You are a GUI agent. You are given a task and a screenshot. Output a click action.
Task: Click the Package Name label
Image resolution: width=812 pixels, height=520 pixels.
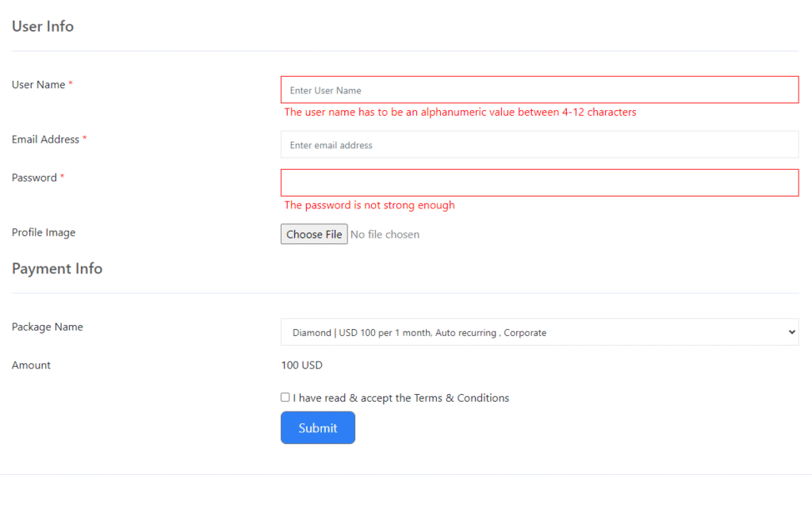pos(48,327)
